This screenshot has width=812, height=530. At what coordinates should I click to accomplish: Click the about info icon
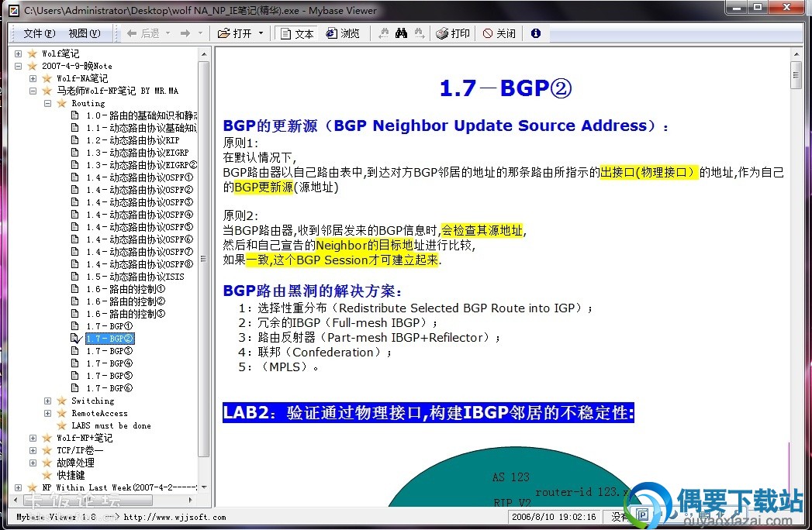535,33
